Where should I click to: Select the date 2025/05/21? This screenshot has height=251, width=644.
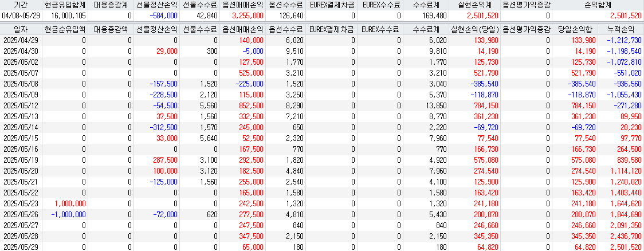tap(21, 182)
